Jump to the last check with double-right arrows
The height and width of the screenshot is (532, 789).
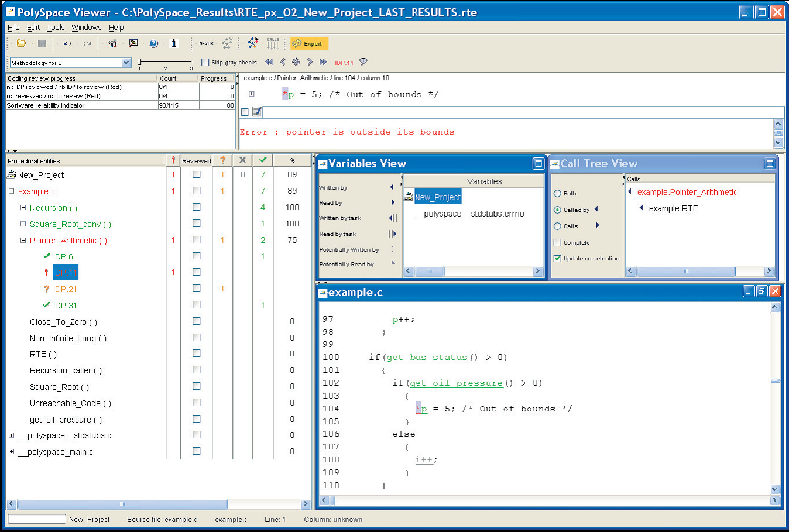pos(323,62)
